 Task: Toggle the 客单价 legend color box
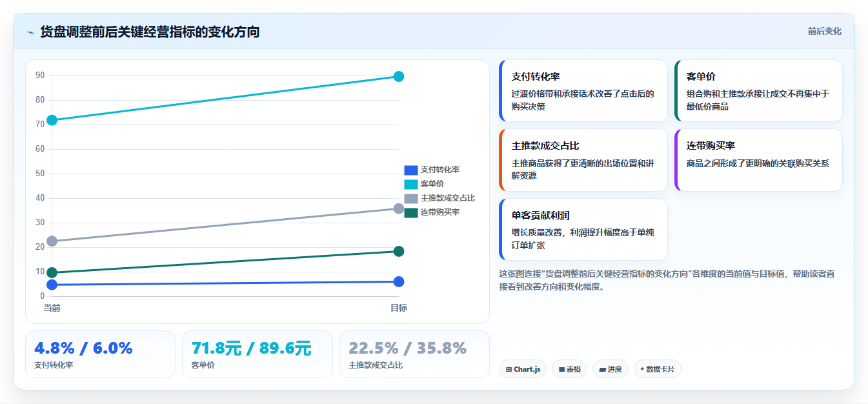(x=411, y=184)
